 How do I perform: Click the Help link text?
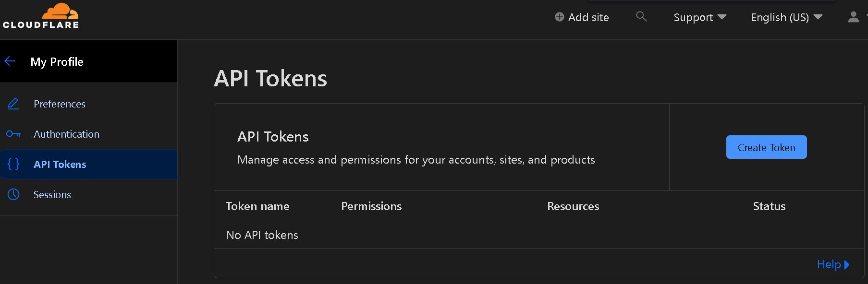[x=829, y=264]
